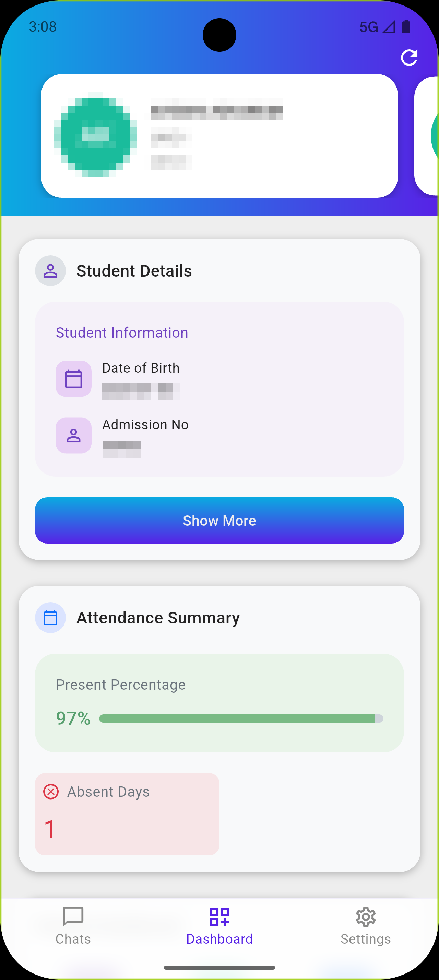Viewport: 439px width, 980px height.
Task: Expand details with Show More button
Action: coord(219,521)
